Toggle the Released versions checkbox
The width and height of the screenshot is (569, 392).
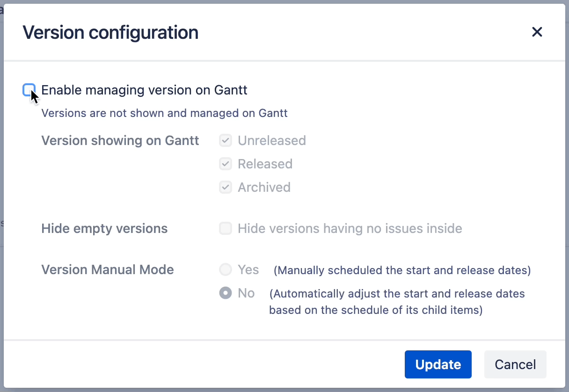[226, 164]
